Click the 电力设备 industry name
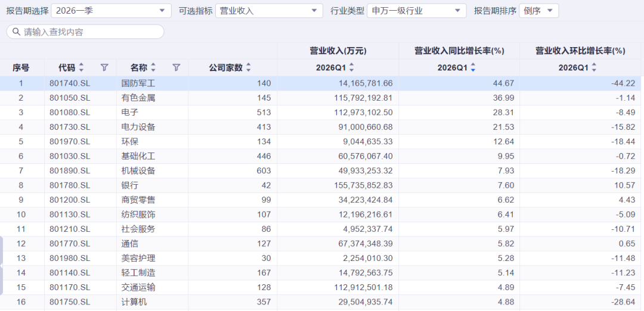This screenshot has height=311, width=644. tap(138, 127)
